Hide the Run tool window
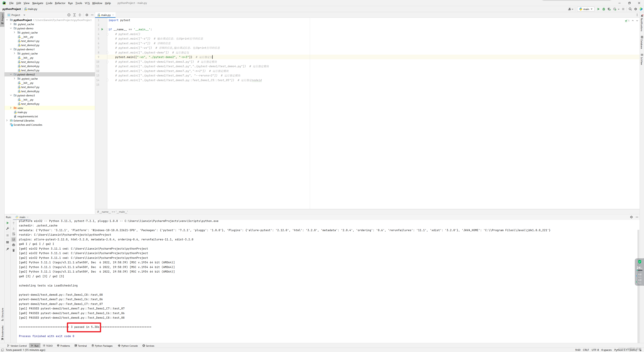The width and height of the screenshot is (644, 352). point(637,217)
